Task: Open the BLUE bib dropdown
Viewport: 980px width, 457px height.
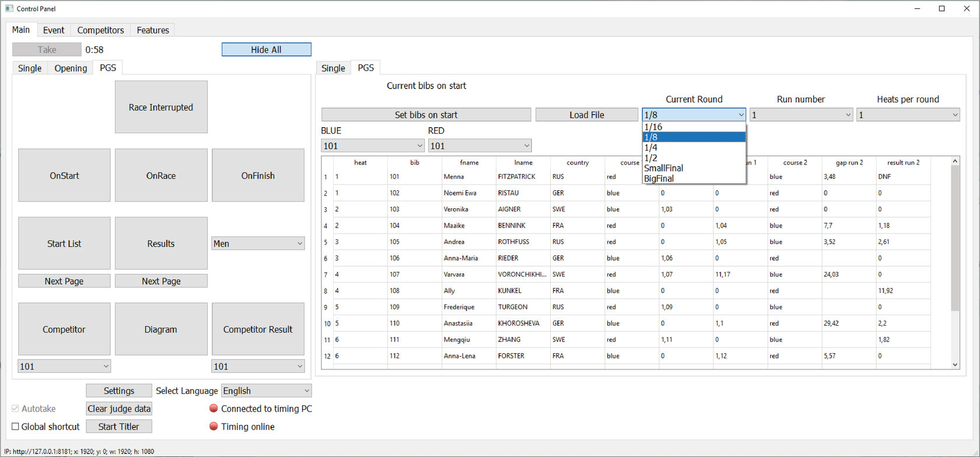Action: click(x=373, y=146)
